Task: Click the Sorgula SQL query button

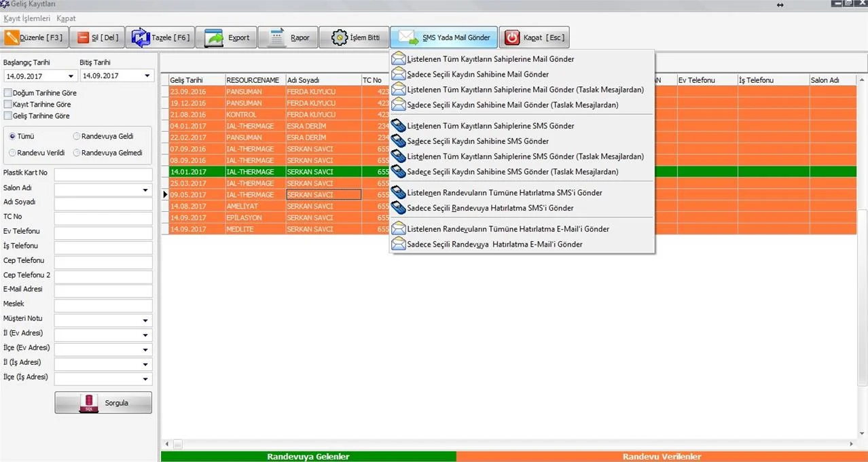Action: 103,402
